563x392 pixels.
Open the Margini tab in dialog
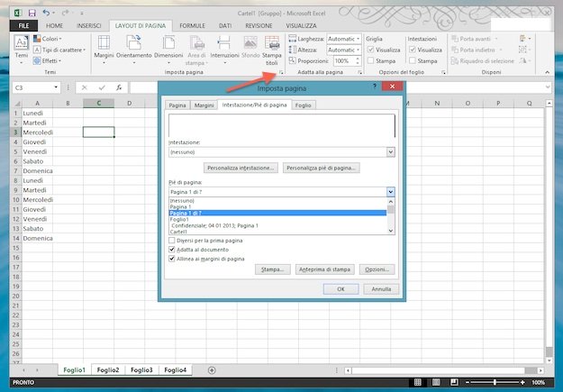[x=204, y=105]
